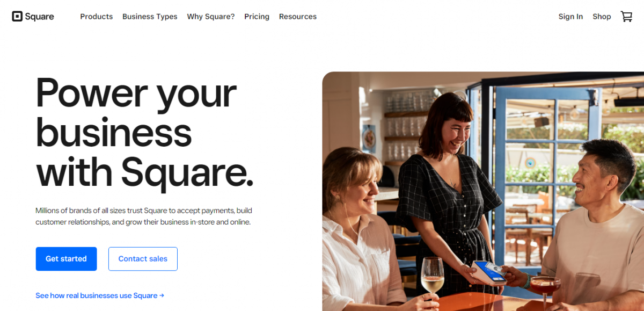Go to the Pricing page

click(257, 17)
